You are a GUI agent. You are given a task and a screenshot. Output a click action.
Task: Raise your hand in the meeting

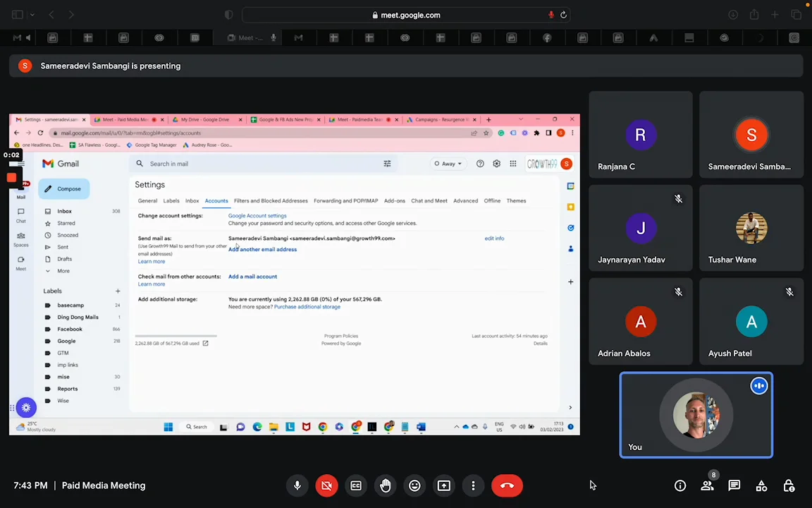[386, 485]
